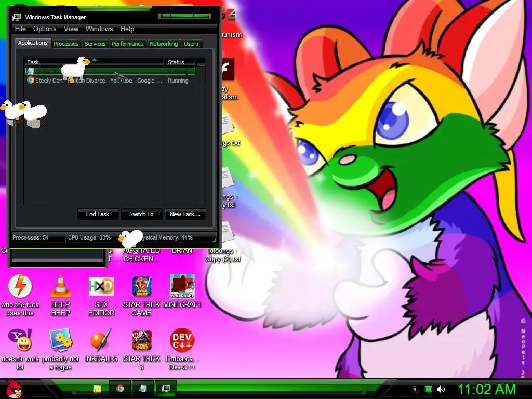Viewport: 532px width, 399px height.
Task: Select the Applications tab
Action: pyautogui.click(x=33, y=43)
